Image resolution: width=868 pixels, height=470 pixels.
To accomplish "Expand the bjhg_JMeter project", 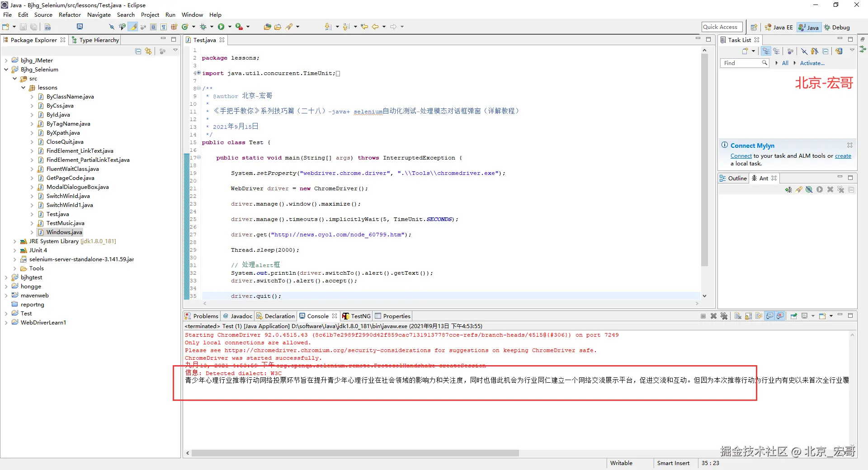I will [6, 61].
